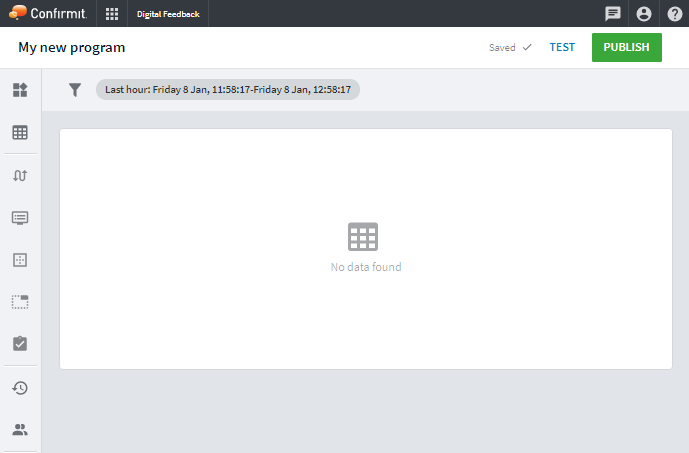Open the apps grid menu
Image resolution: width=689 pixels, height=453 pixels.
tap(112, 14)
